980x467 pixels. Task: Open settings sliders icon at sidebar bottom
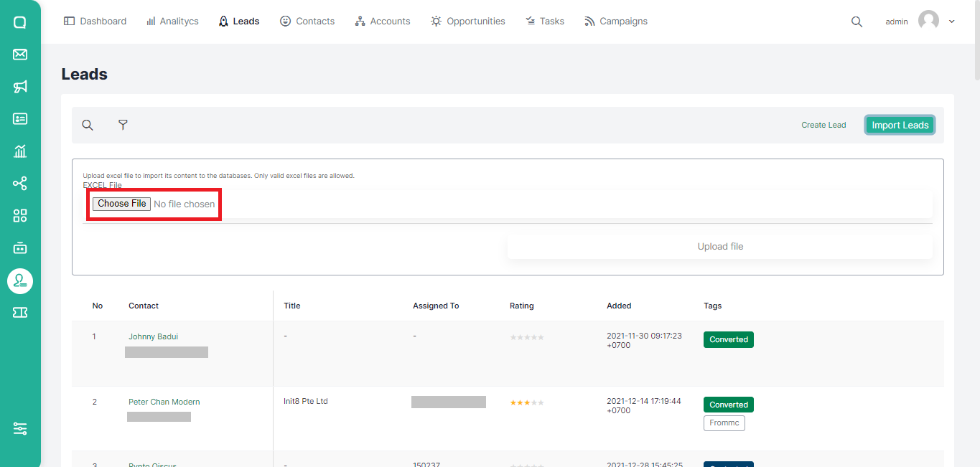point(20,428)
